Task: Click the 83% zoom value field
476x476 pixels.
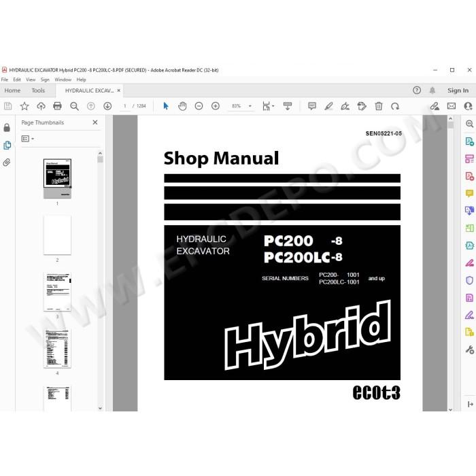Action: pos(237,106)
